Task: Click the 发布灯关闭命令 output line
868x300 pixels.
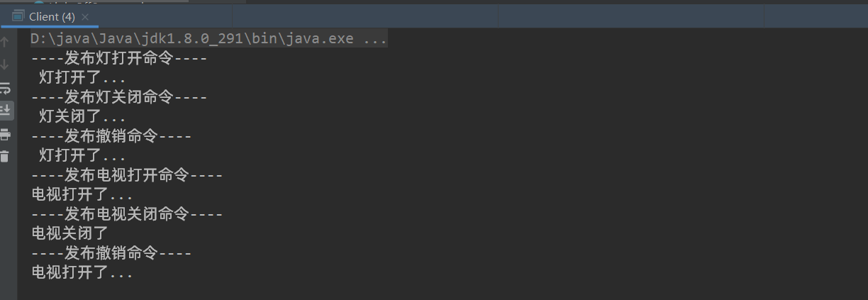Action: 119,97
